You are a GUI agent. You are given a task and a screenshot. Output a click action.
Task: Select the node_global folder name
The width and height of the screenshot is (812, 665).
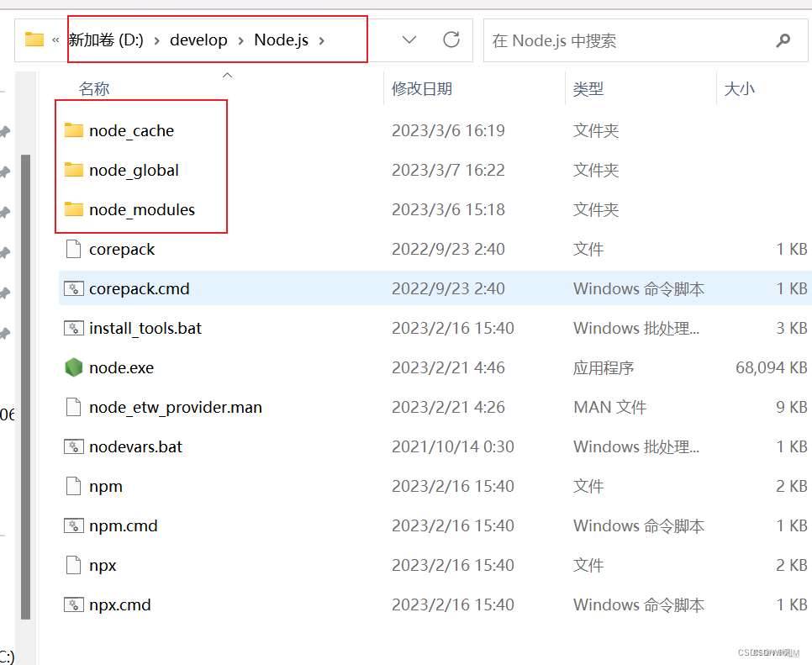(134, 170)
